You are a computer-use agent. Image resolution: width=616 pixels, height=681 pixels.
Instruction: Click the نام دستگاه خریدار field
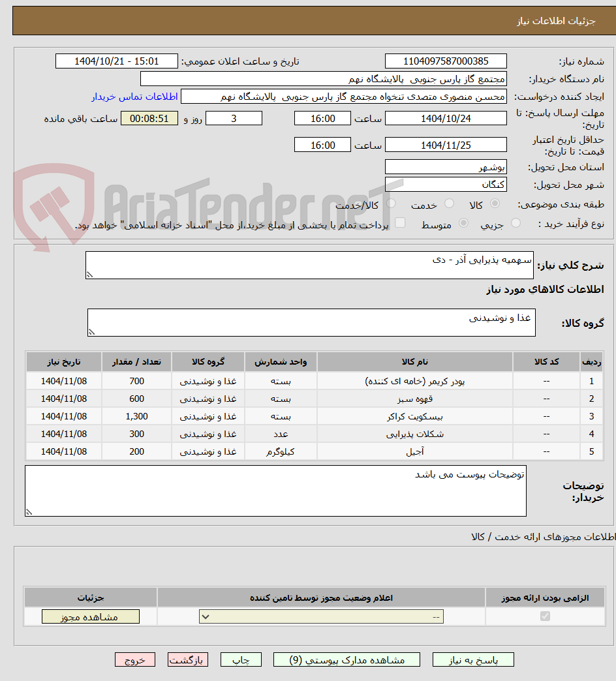coord(323,79)
